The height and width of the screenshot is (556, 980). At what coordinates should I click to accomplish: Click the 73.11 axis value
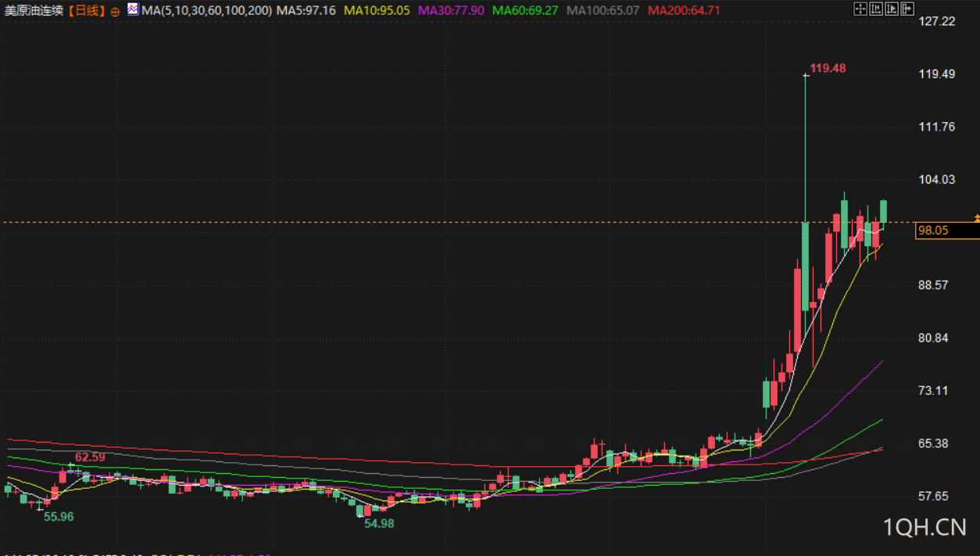[935, 390]
